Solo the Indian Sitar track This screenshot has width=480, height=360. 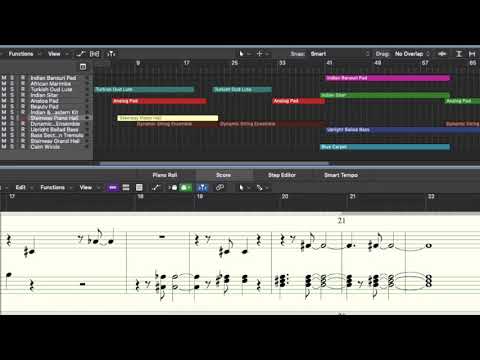point(12,95)
